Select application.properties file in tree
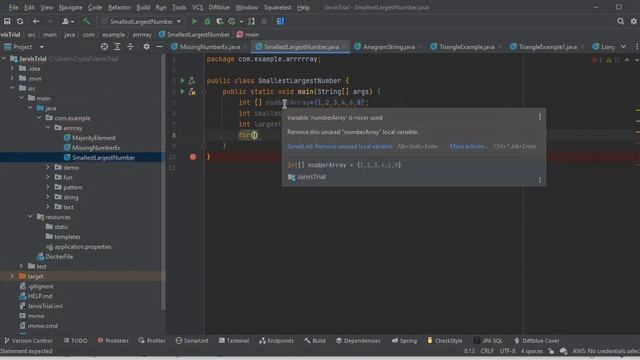This screenshot has height=360, width=640. click(83, 247)
